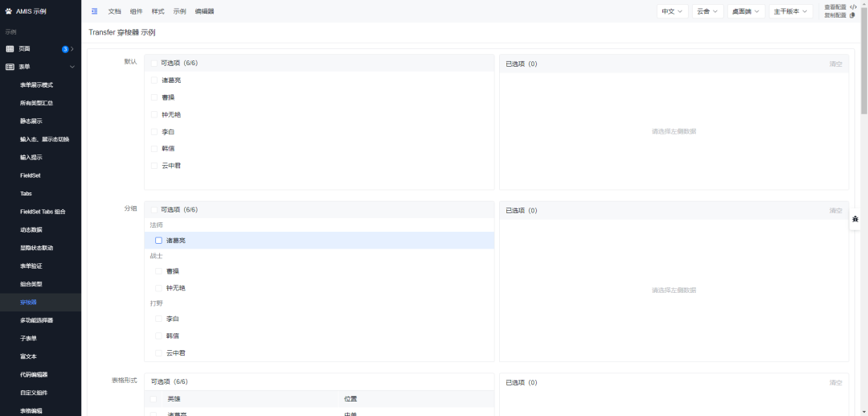This screenshot has height=416, width=868.
Task: Click the grid icon beside 页面
Action: point(10,49)
